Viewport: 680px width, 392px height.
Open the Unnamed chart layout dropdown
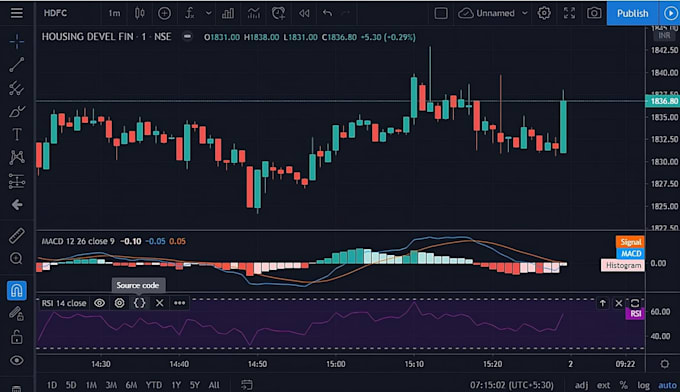(x=493, y=13)
